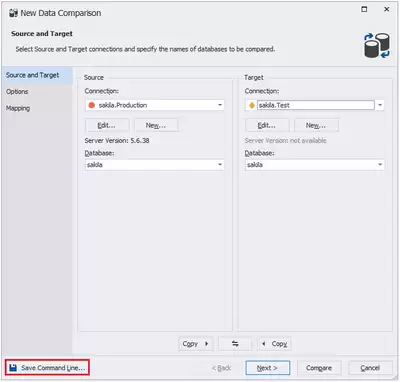This screenshot has height=382, width=400.
Task: Select the Source and Target page
Action: [37, 75]
